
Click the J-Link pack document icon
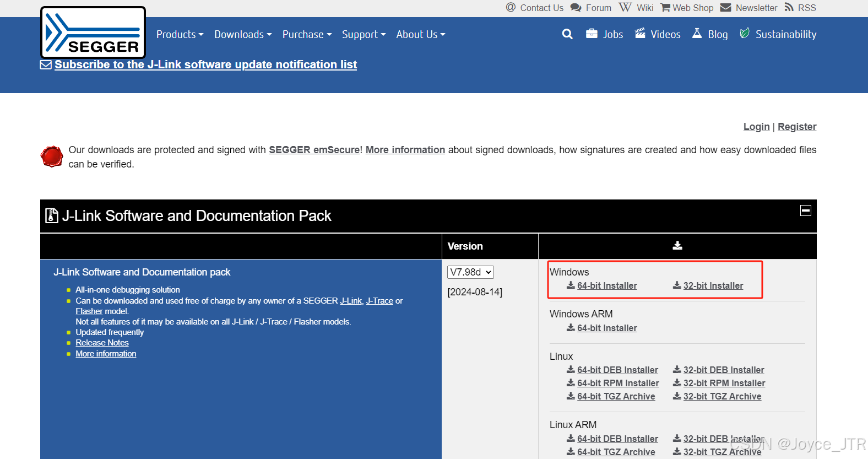(52, 215)
